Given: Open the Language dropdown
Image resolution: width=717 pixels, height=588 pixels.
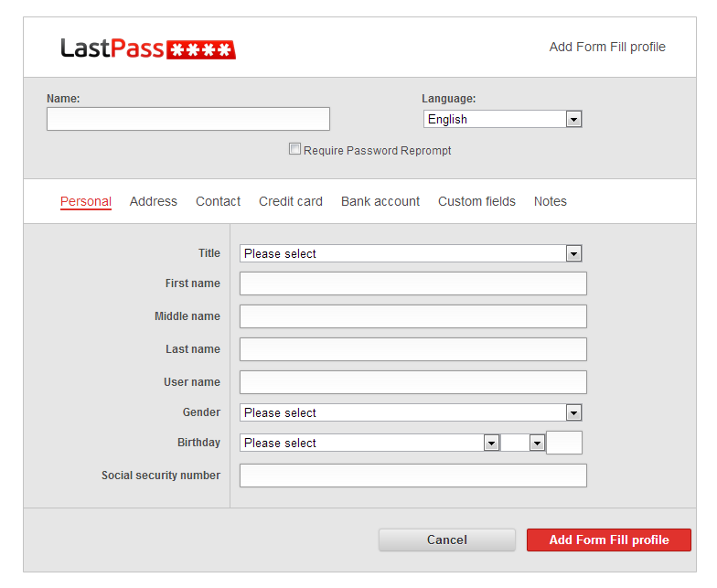Looking at the screenshot, I should [502, 119].
